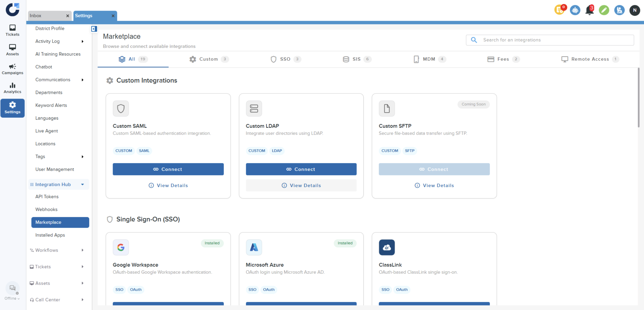Viewport: 644px width, 310px height.
Task: Open the chatbot robot icon in header
Action: tap(575, 10)
